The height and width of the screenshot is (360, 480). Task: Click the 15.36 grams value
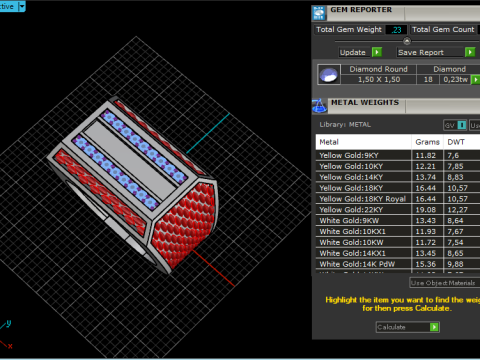[425, 264]
